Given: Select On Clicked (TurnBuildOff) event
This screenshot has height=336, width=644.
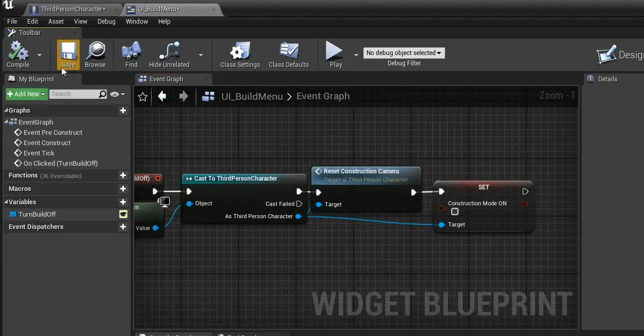Looking at the screenshot, I should (x=60, y=164).
